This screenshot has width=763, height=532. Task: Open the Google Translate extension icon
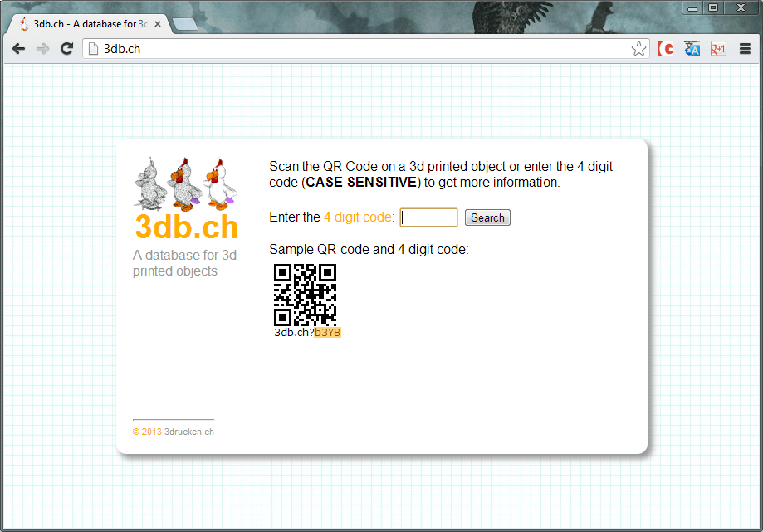click(692, 49)
